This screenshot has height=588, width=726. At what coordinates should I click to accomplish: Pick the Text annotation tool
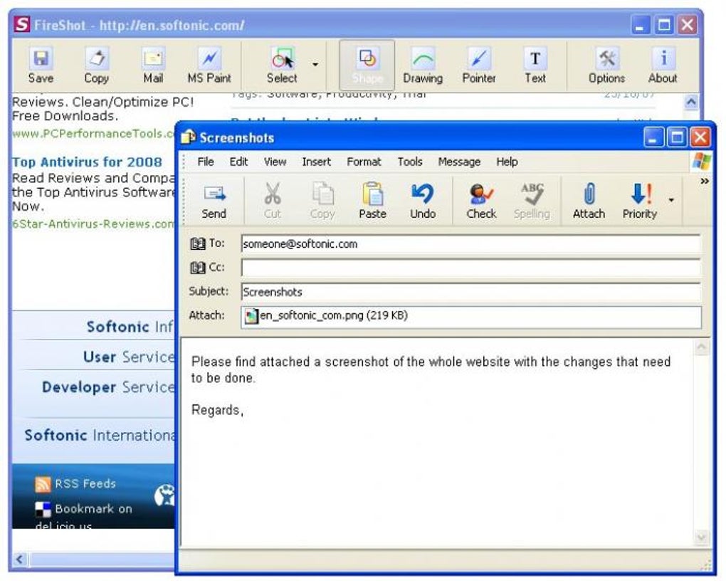[535, 65]
